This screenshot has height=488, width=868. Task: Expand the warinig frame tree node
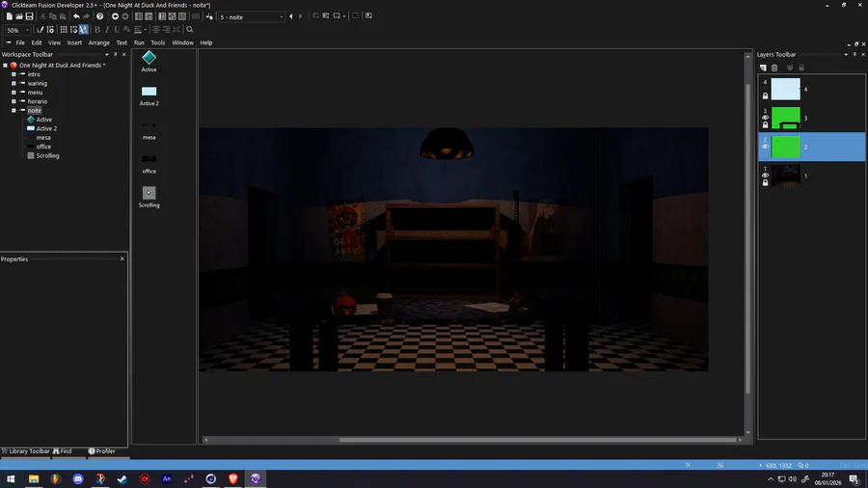14,83
